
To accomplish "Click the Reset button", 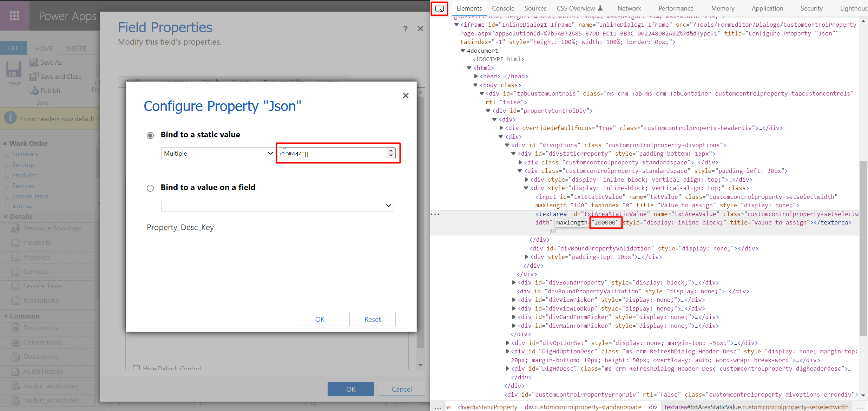I will pyautogui.click(x=373, y=319).
